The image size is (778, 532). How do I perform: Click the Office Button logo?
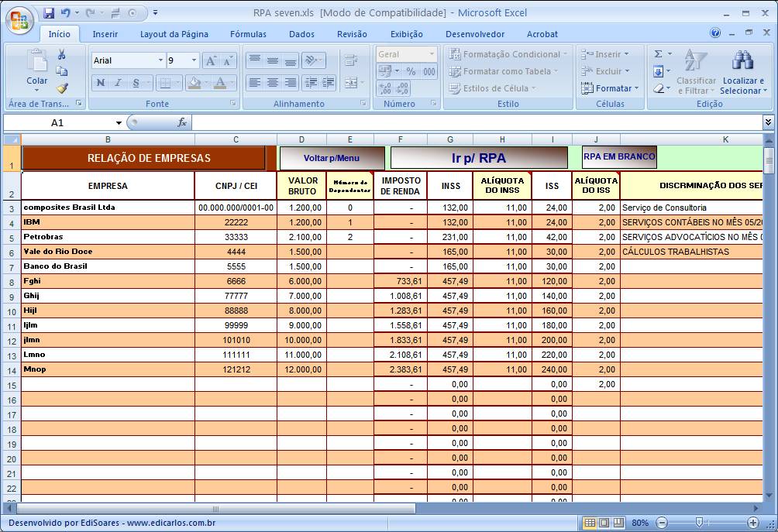pos(19,19)
